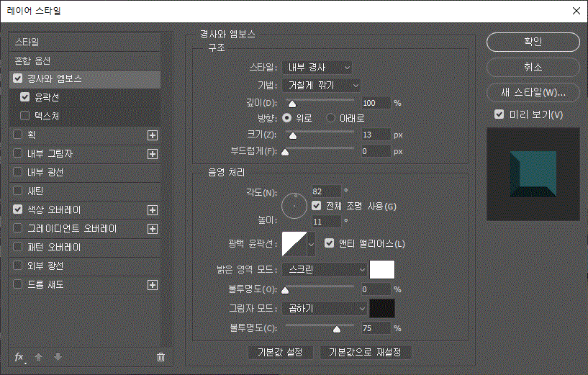Toggle the 윤곽선 checkbox

pos(24,97)
